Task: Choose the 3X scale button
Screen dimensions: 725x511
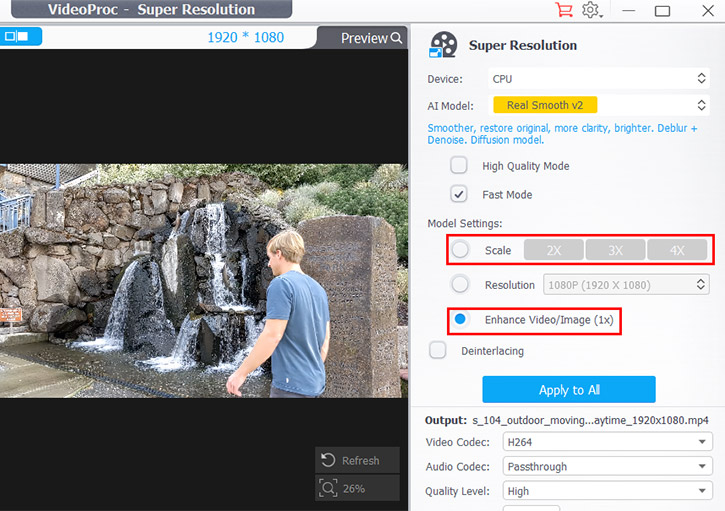Action: pyautogui.click(x=615, y=250)
